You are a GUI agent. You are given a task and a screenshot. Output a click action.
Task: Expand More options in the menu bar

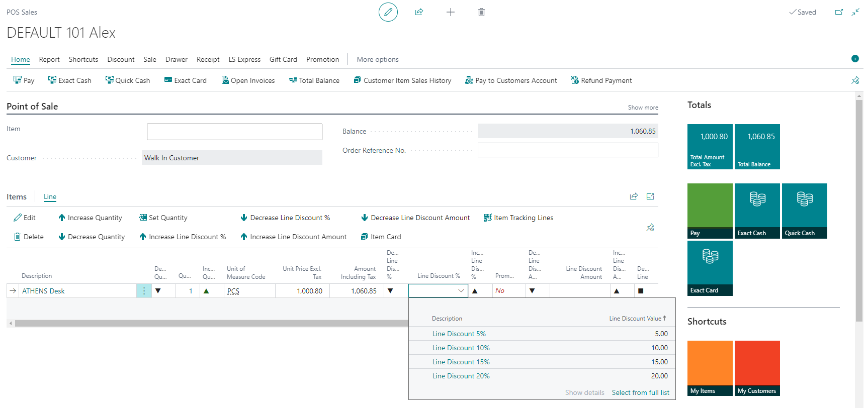[x=377, y=59]
